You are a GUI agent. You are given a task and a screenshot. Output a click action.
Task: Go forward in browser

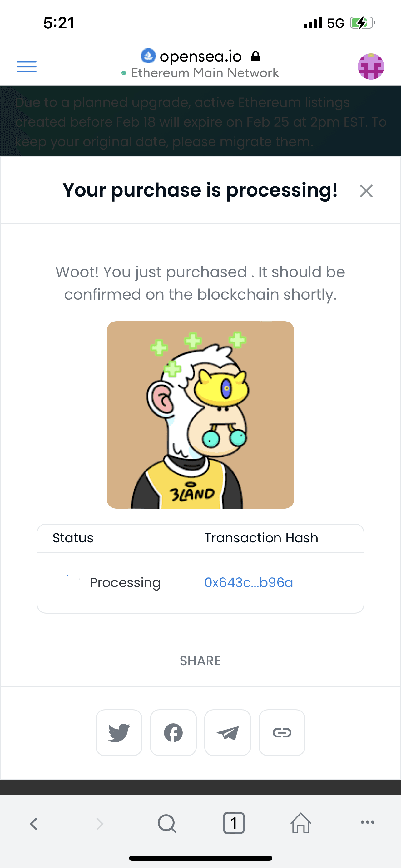point(100,824)
